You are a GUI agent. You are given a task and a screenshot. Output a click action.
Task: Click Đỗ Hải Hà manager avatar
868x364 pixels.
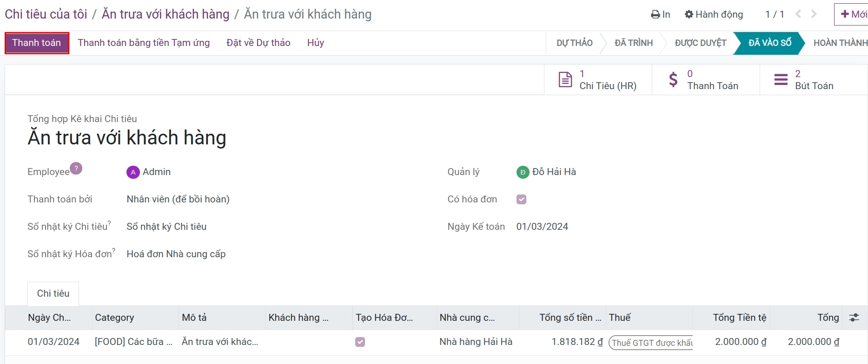[523, 172]
